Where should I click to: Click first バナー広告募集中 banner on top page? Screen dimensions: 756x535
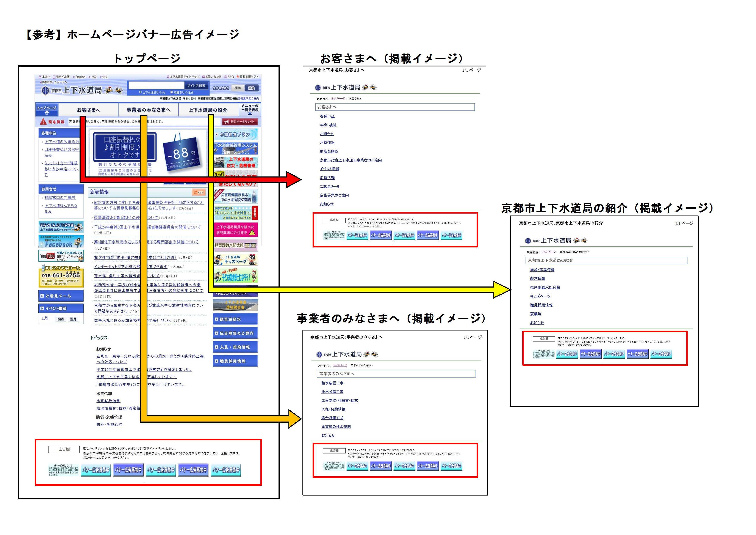pyautogui.click(x=96, y=470)
